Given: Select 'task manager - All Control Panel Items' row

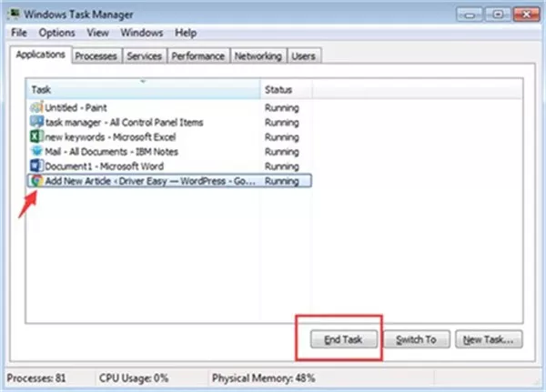Looking at the screenshot, I should click(x=169, y=122).
